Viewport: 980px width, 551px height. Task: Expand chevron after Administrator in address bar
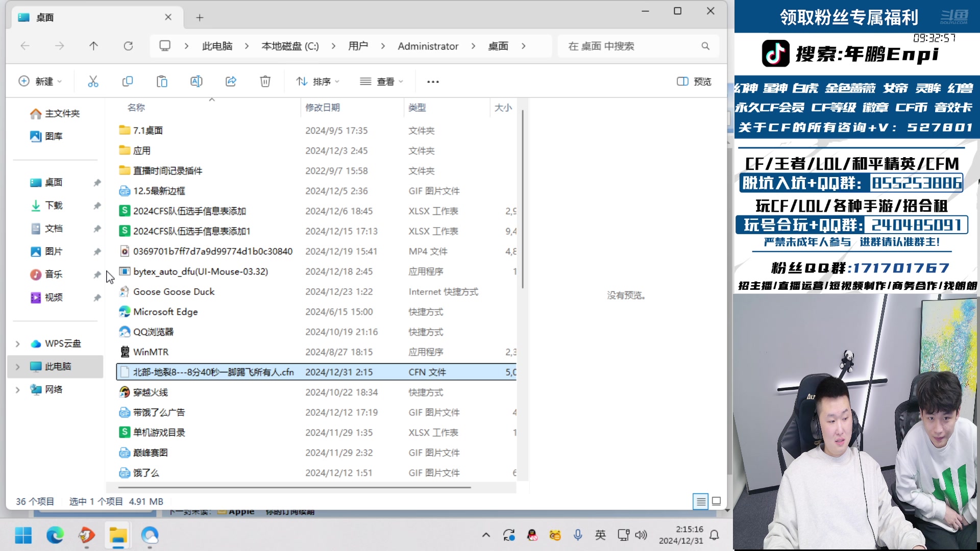click(x=473, y=46)
